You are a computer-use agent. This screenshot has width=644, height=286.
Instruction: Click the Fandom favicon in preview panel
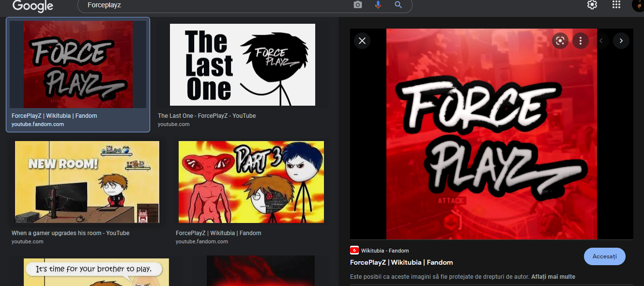354,251
